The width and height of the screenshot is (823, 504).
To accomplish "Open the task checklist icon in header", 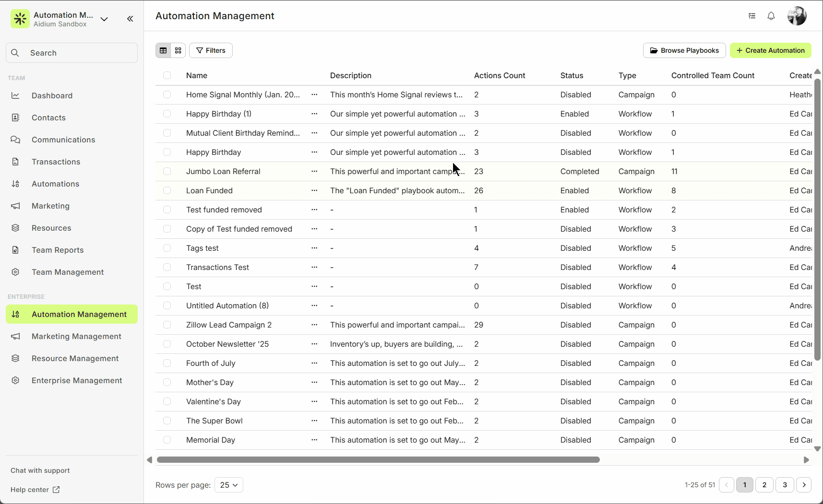I will pos(751,16).
